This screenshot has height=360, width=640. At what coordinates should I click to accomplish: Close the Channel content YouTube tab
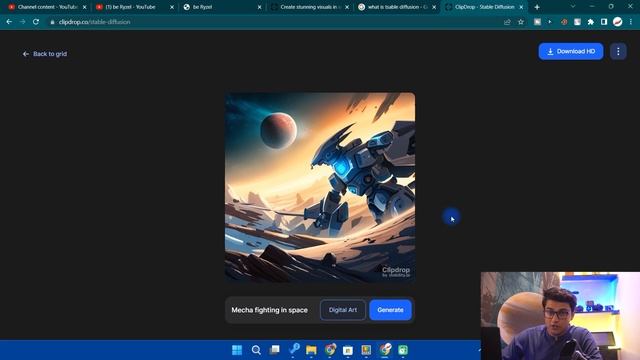tap(84, 7)
